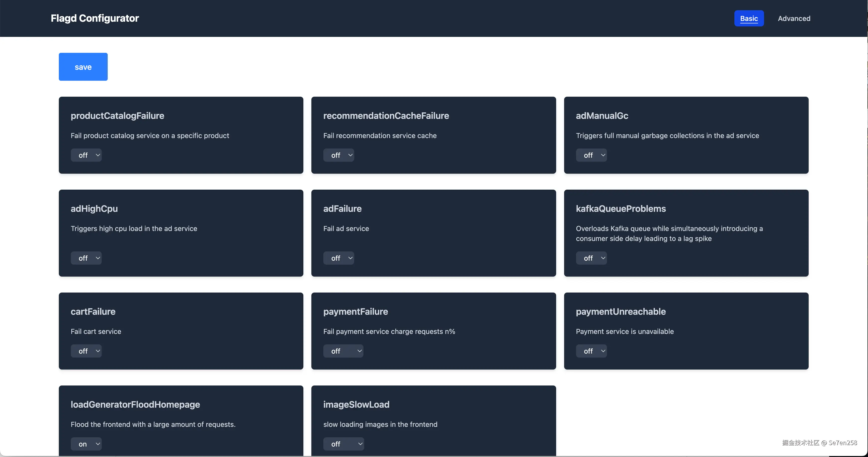Expand the adManualGc state dropdown
868x457 pixels.
tap(591, 155)
